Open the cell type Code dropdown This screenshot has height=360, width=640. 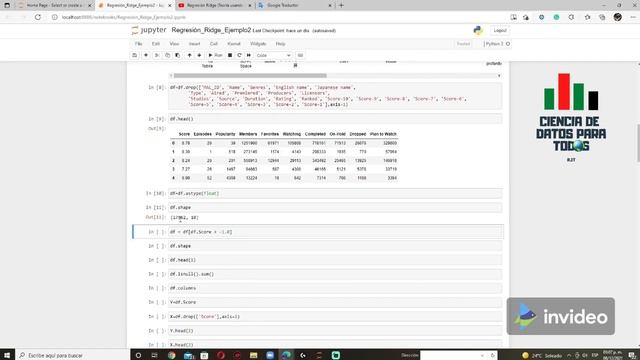(x=273, y=55)
